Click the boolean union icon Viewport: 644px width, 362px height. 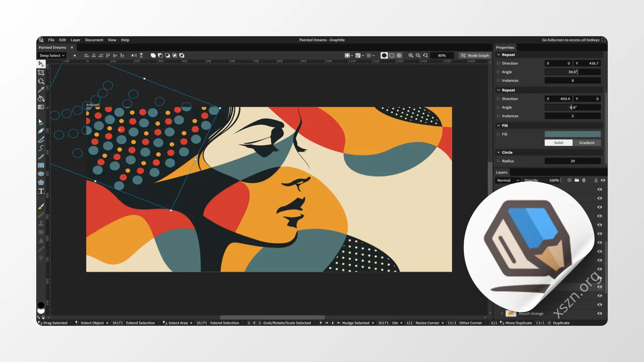coord(153,55)
